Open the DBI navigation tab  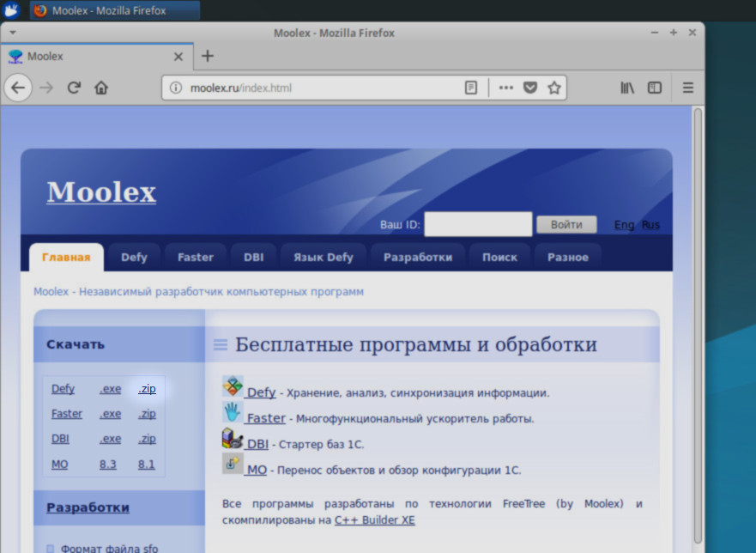[254, 258]
